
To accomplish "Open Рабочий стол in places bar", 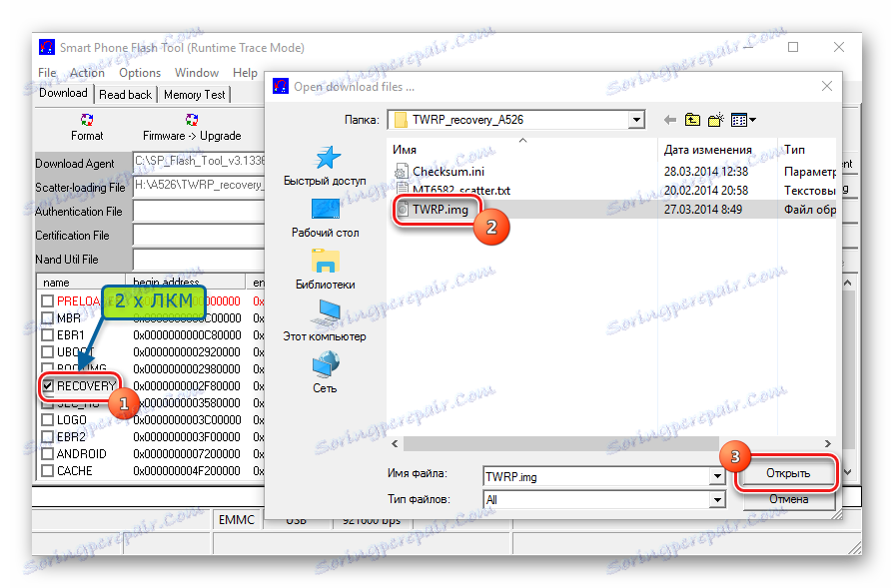I will click(325, 218).
